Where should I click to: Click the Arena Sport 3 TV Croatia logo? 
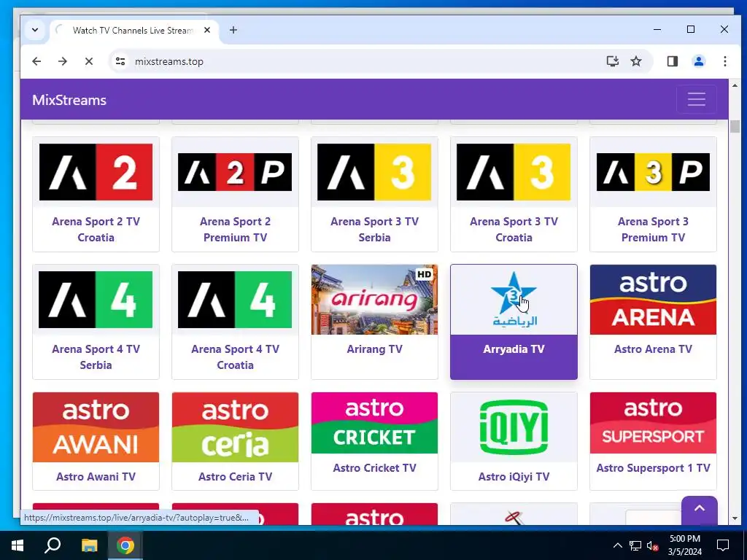(514, 172)
